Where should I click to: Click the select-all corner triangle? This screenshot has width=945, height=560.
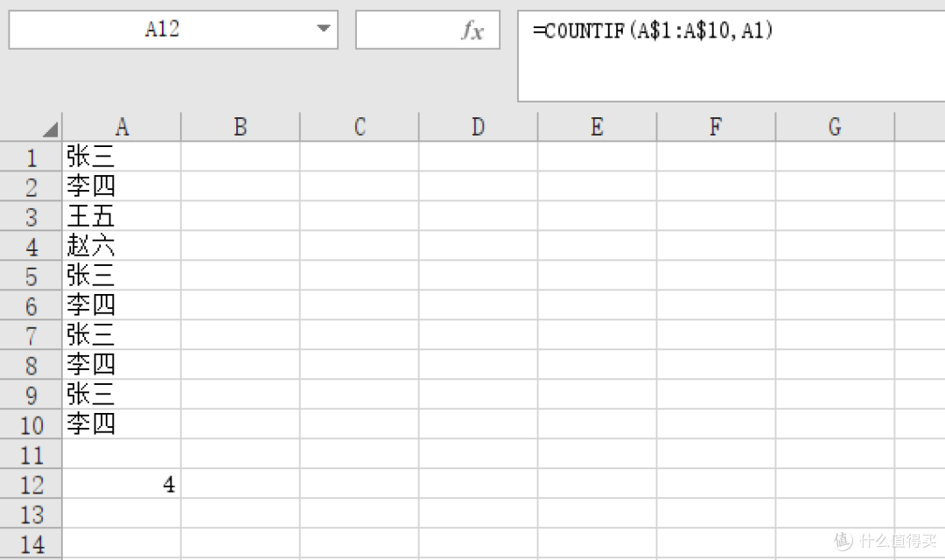(51, 129)
